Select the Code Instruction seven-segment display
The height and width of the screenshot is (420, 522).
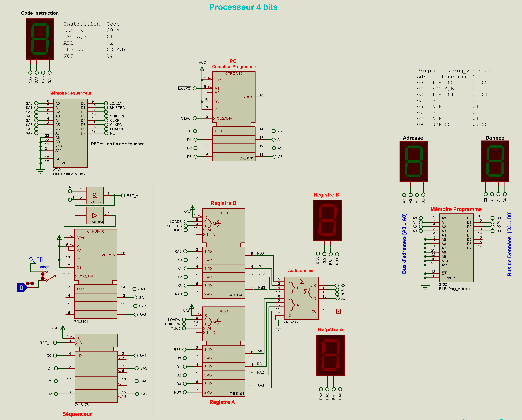point(40,39)
